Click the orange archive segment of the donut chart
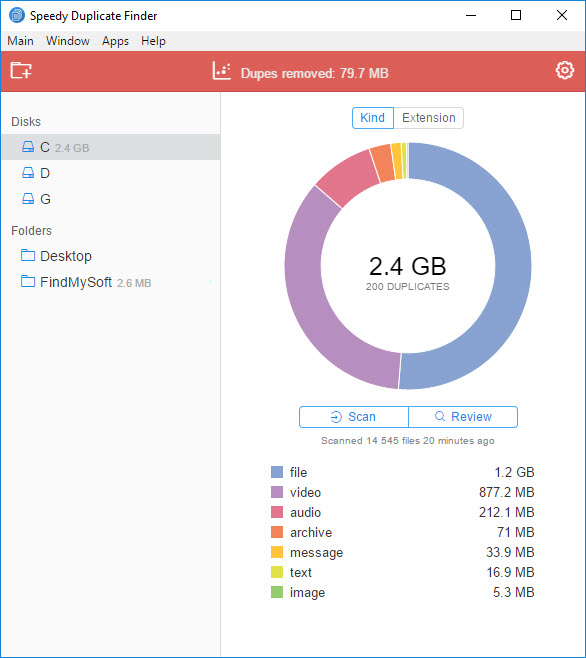The height and width of the screenshot is (658, 586). [x=383, y=164]
